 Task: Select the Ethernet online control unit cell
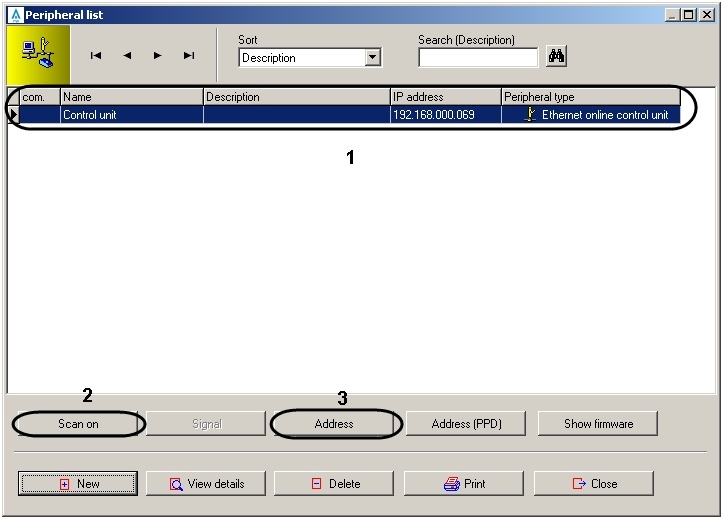tap(591, 115)
